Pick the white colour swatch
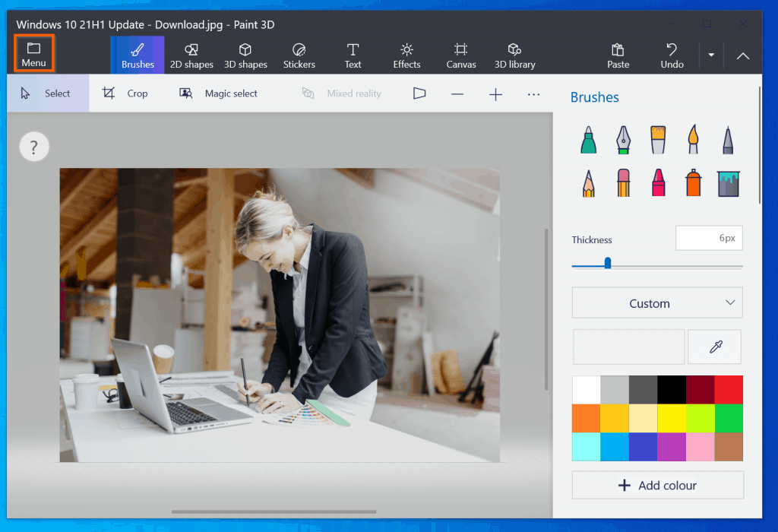778x532 pixels. (586, 390)
